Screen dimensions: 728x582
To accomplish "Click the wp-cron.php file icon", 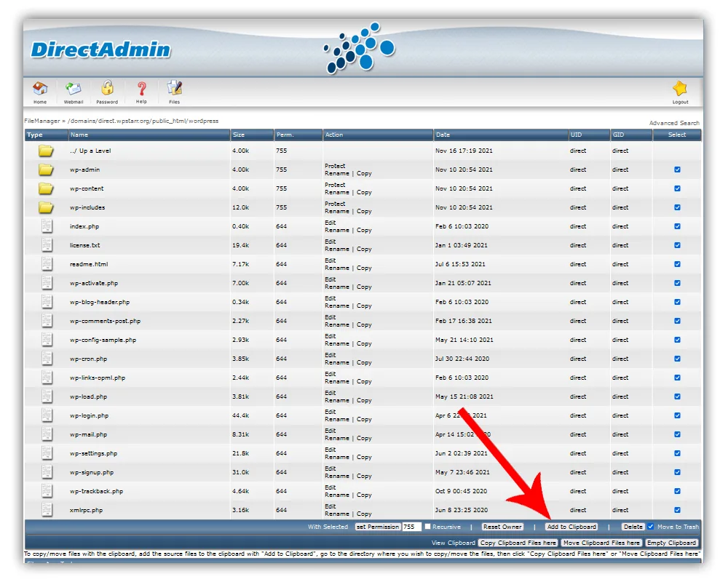I will click(x=47, y=359).
